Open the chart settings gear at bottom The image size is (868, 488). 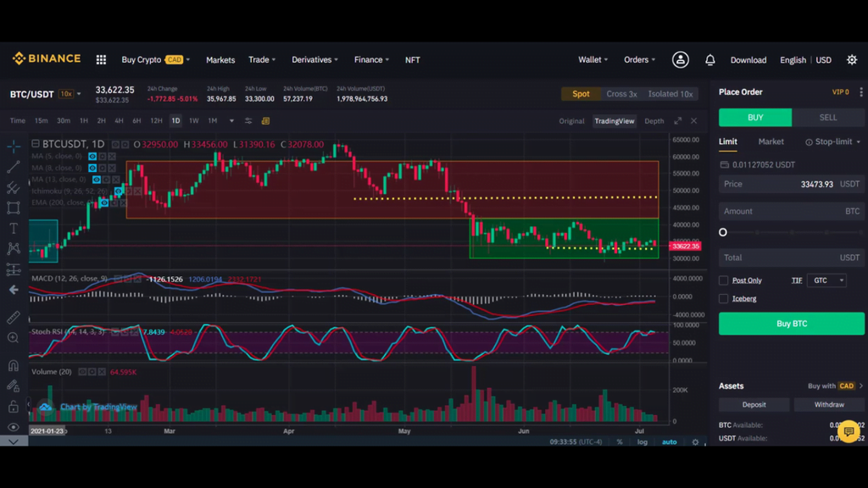[695, 442]
